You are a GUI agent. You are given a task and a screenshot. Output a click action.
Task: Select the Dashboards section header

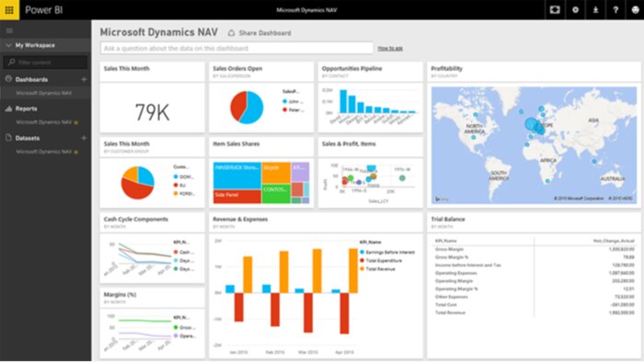pyautogui.click(x=31, y=80)
